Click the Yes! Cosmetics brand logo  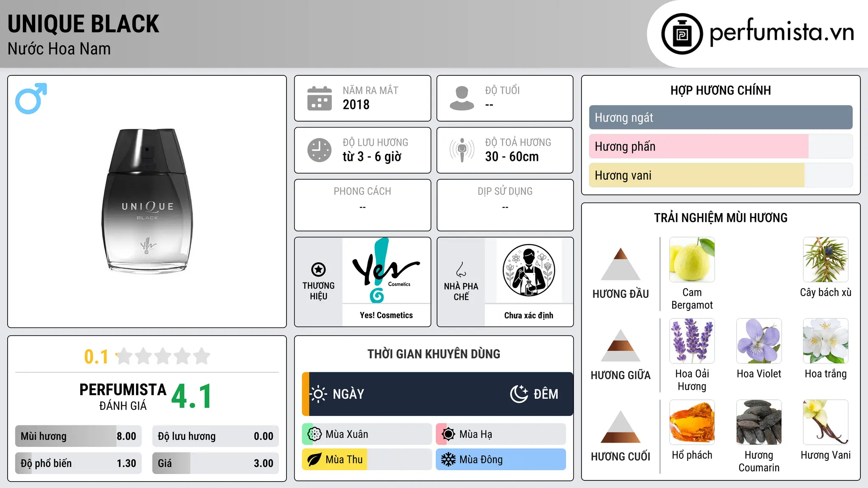pos(386,270)
